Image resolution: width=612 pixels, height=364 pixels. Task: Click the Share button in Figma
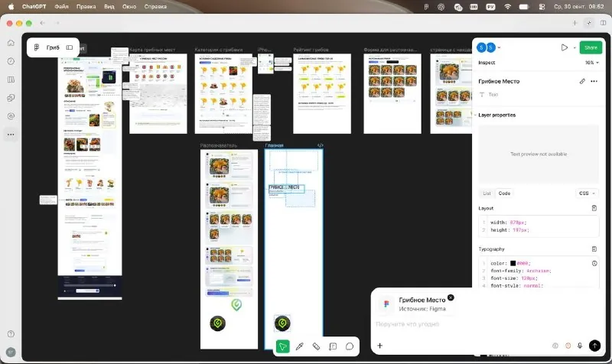tap(591, 47)
